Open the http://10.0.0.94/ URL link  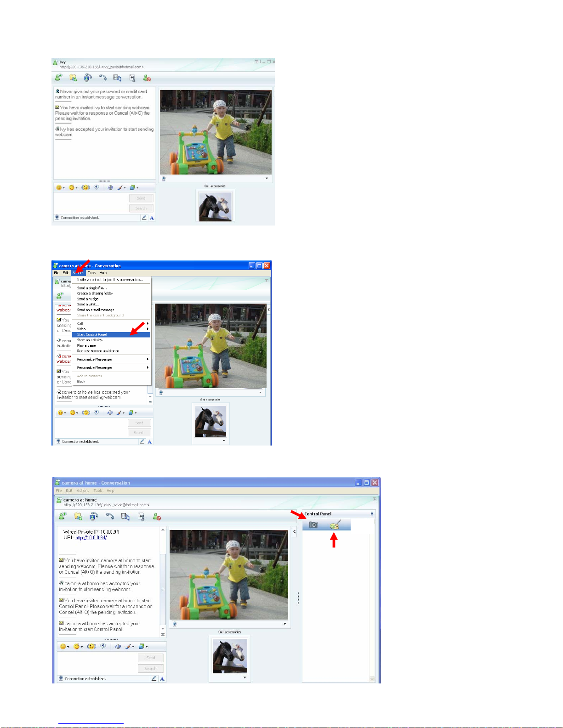click(91, 537)
